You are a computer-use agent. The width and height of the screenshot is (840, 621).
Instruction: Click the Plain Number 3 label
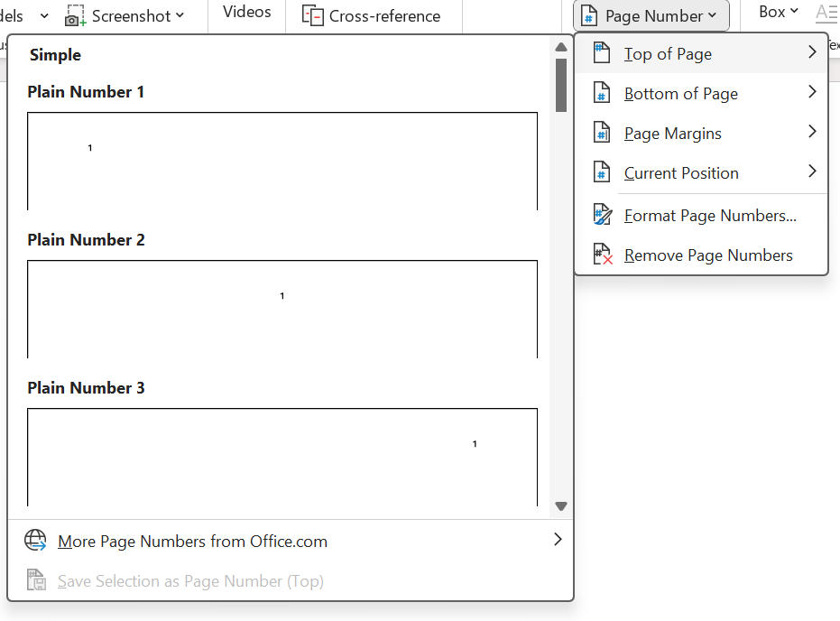click(x=86, y=387)
